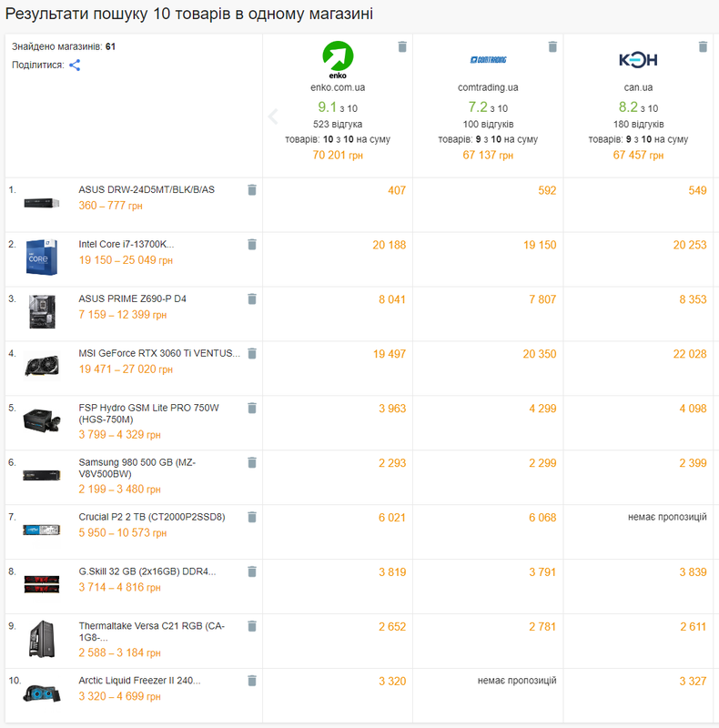Open can.ua store link
This screenshot has width=719, height=728.
tap(638, 87)
